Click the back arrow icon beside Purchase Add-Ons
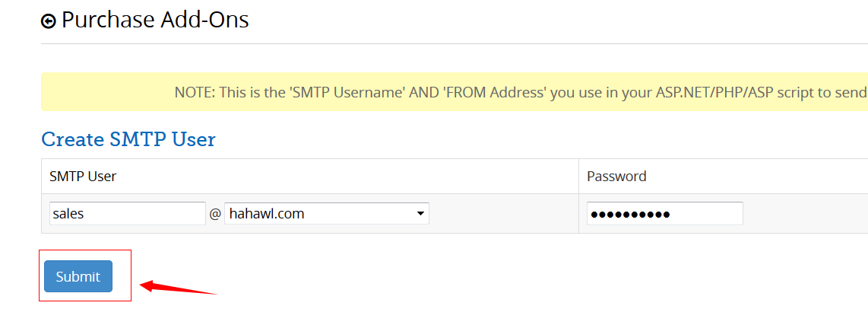 49,21
